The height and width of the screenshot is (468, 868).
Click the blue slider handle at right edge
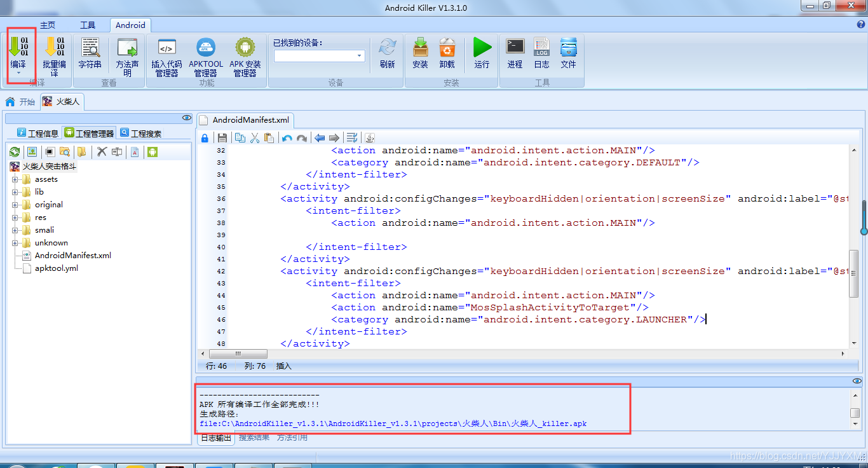tap(864, 231)
